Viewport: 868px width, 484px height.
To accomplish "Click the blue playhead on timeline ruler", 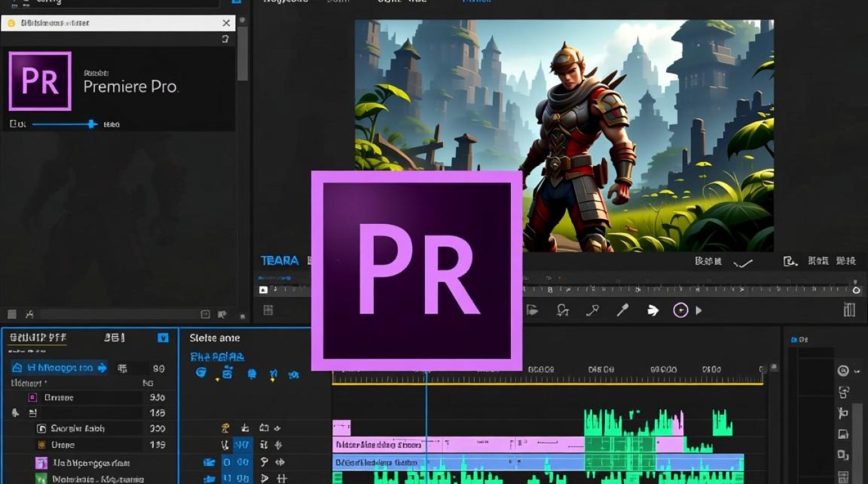I will click(426, 372).
